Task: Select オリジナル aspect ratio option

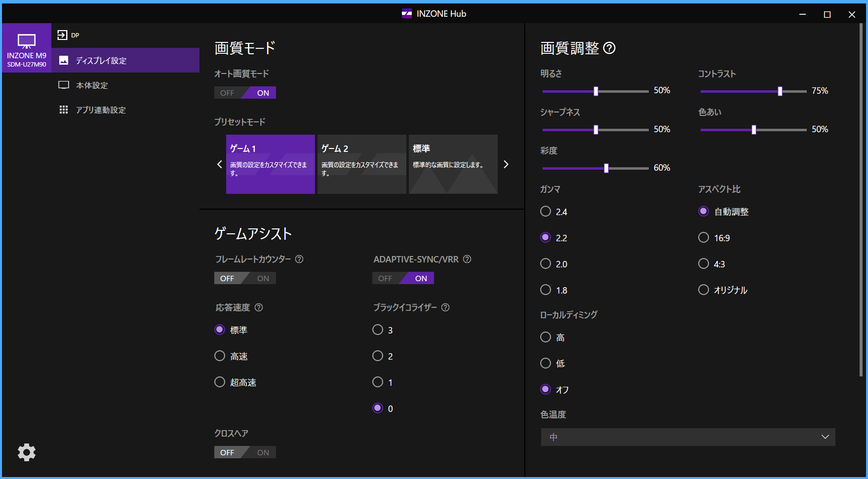Action: [x=704, y=290]
